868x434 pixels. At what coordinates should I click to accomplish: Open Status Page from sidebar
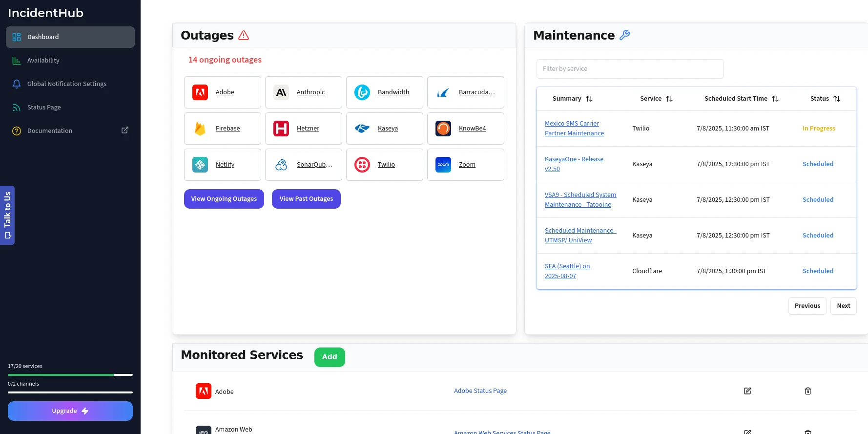(x=44, y=108)
